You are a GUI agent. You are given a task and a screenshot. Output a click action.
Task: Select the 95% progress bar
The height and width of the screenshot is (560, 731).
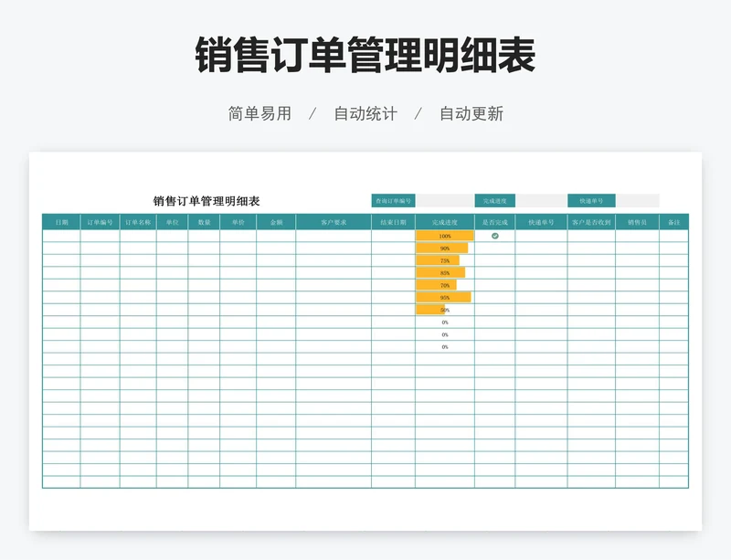pyautogui.click(x=443, y=298)
